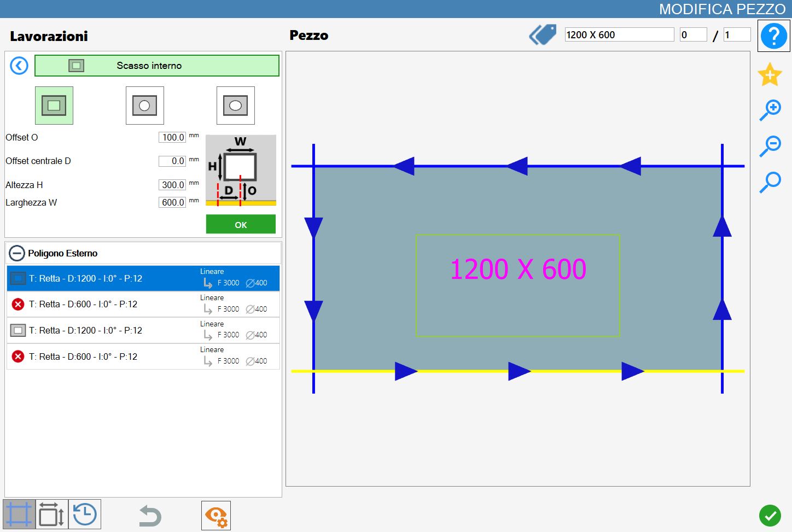Click the Scasso interno header bar
This screenshot has width=792, height=532.
(x=157, y=66)
